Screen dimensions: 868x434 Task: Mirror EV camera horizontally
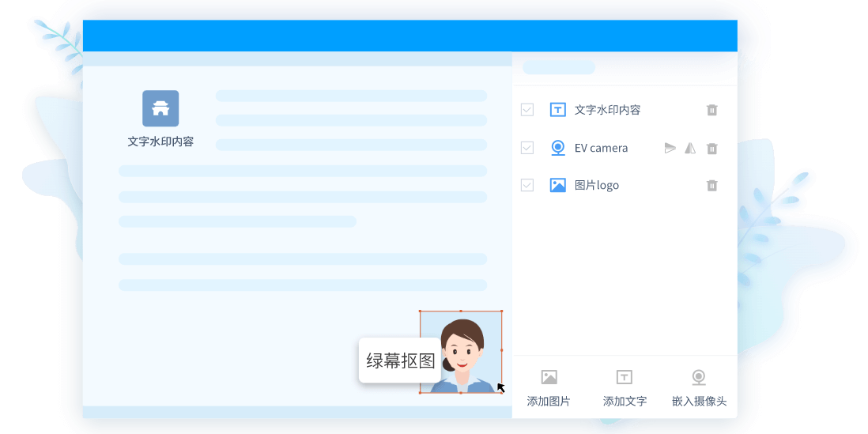click(x=690, y=149)
